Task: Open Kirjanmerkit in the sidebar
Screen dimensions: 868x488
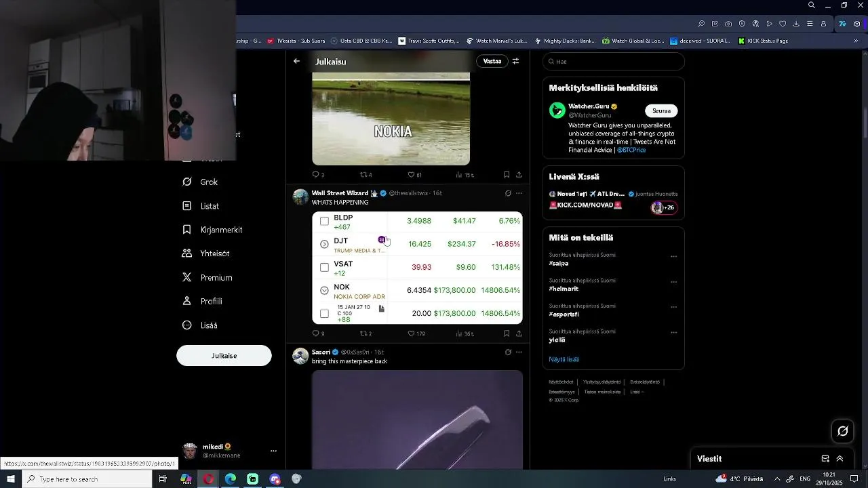Action: (212, 230)
